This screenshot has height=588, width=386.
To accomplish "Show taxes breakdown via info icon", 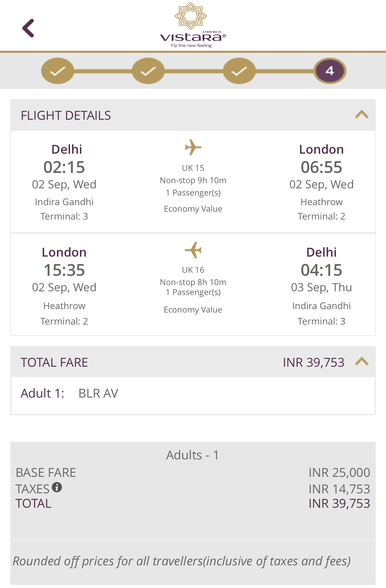I will point(57,487).
